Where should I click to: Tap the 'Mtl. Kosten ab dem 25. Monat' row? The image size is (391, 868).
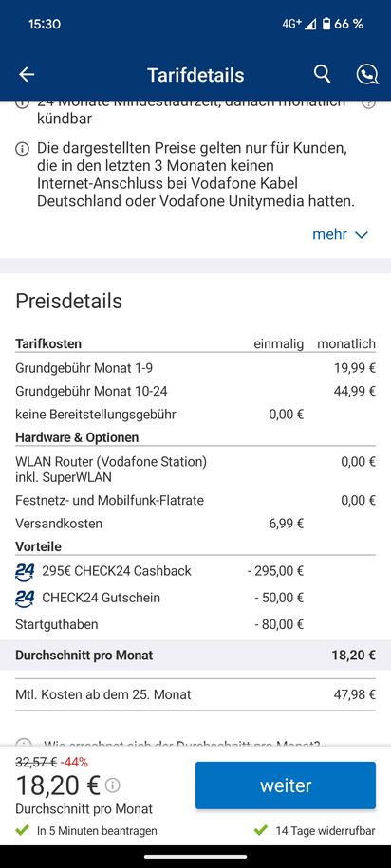click(x=195, y=694)
